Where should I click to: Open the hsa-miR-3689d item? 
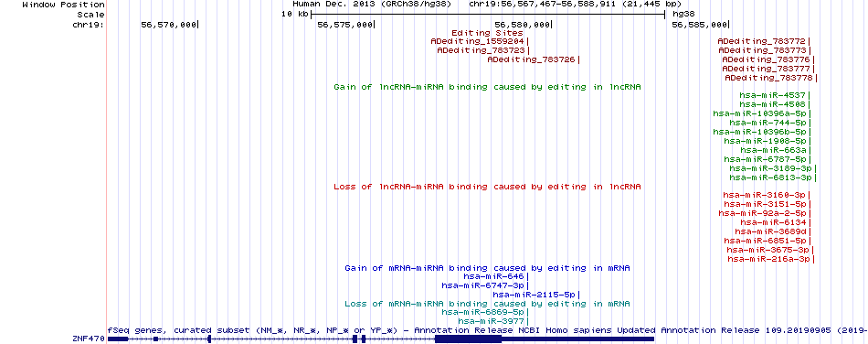point(773,231)
